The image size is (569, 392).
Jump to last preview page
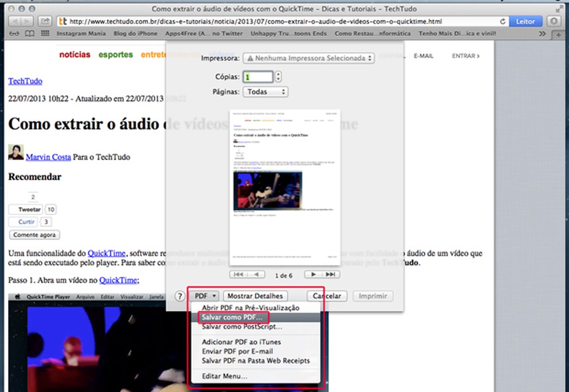pos(331,274)
